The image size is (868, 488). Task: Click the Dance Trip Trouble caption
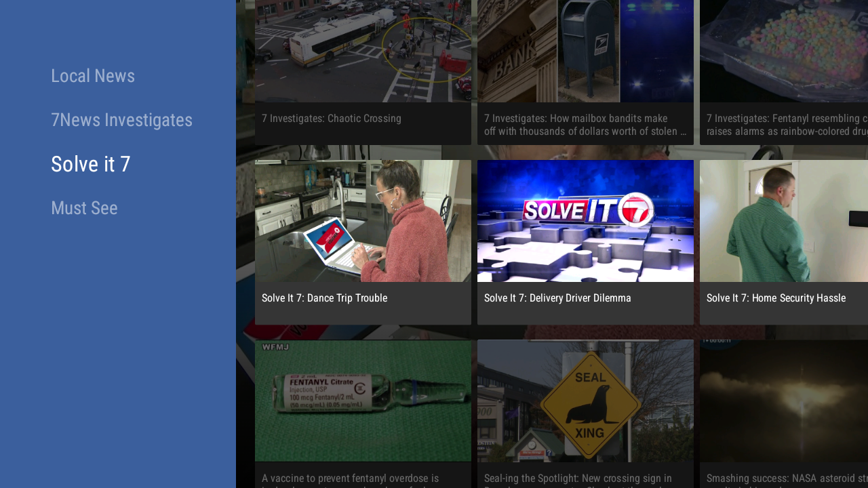pyautogui.click(x=324, y=298)
